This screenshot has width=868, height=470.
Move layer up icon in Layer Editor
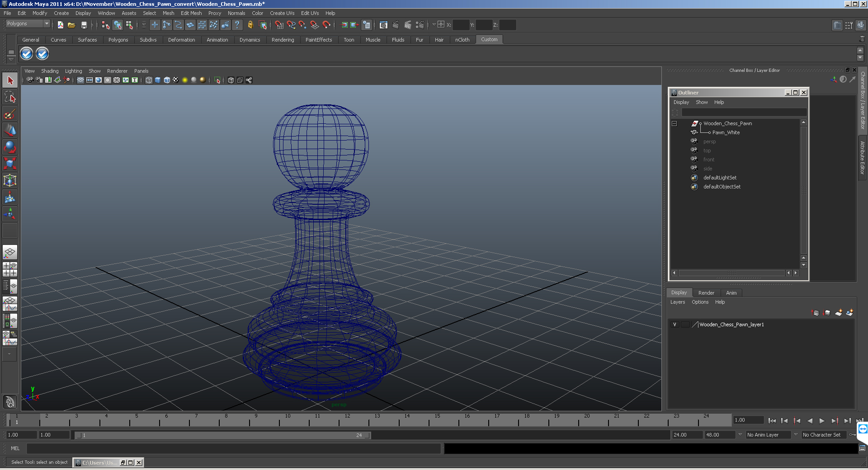click(816, 313)
